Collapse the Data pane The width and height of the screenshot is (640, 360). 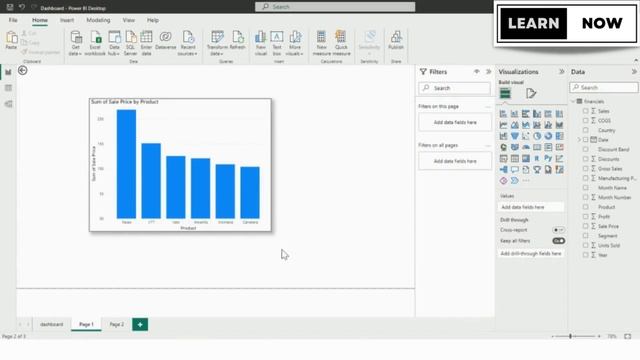[x=634, y=72]
